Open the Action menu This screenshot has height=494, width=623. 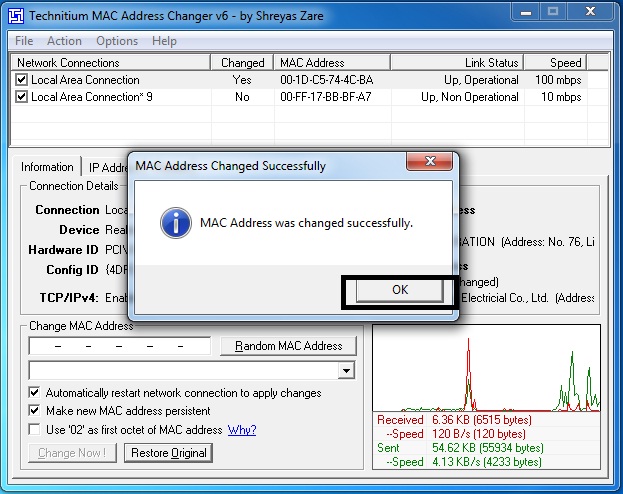point(64,41)
